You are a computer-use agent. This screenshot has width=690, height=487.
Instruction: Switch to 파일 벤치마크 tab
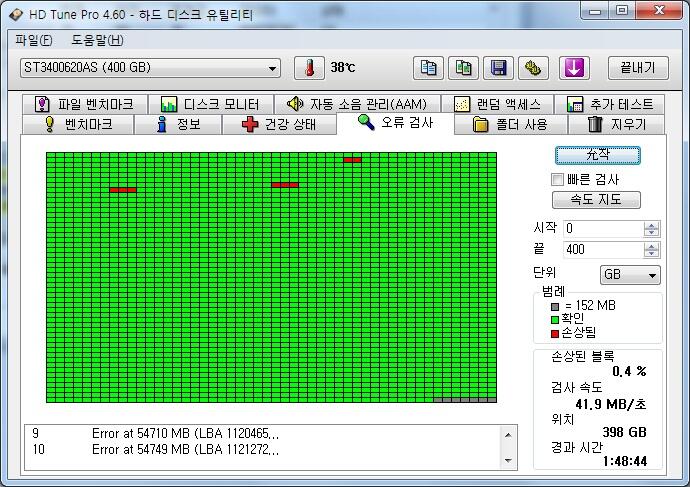(x=84, y=104)
